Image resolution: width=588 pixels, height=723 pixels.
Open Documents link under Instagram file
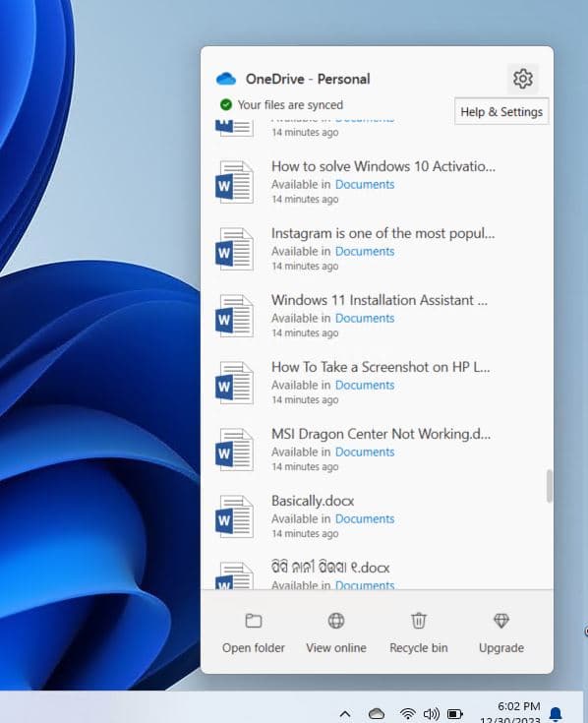point(365,251)
